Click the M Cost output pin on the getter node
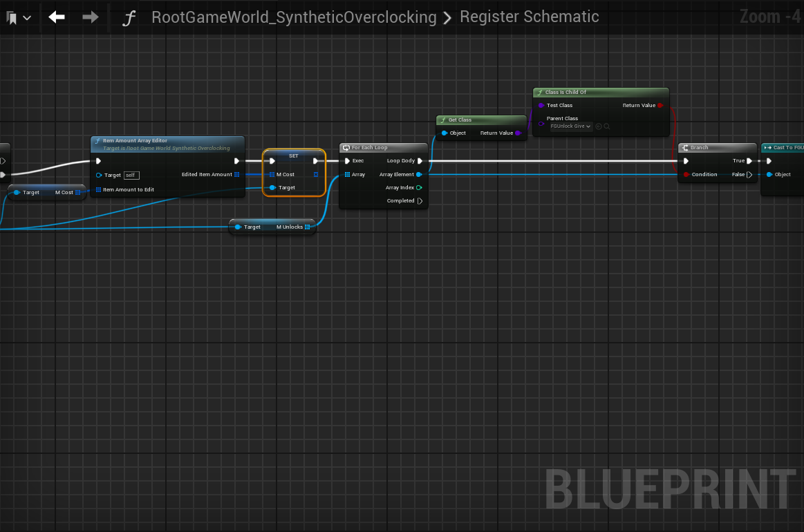This screenshot has height=532, width=804. tap(77, 193)
